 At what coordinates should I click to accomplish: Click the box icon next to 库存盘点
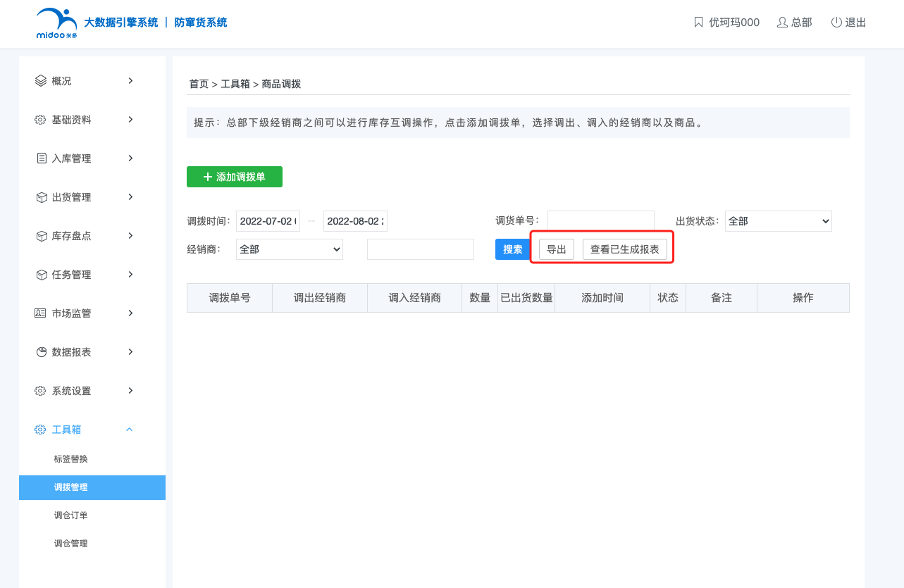[x=41, y=236]
